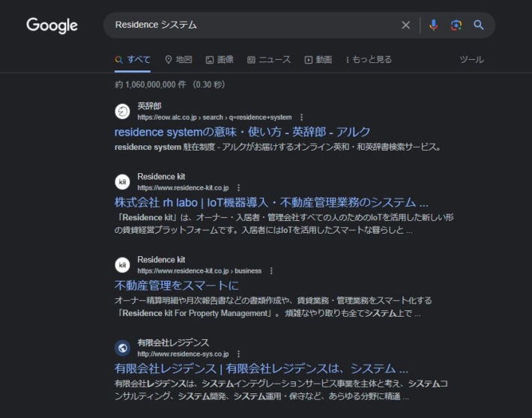Open options menu beside eow.alc.co.jp URL

coord(302,118)
